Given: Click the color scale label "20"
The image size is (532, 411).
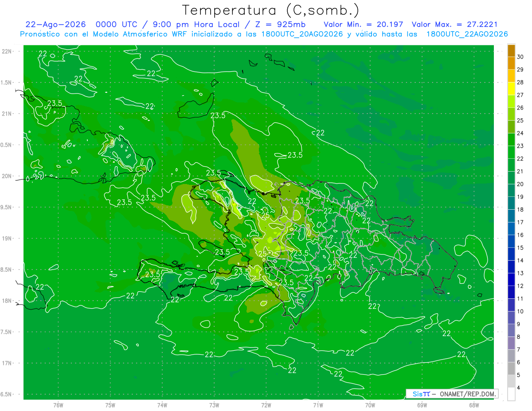Looking at the screenshot, I should coord(520,184).
